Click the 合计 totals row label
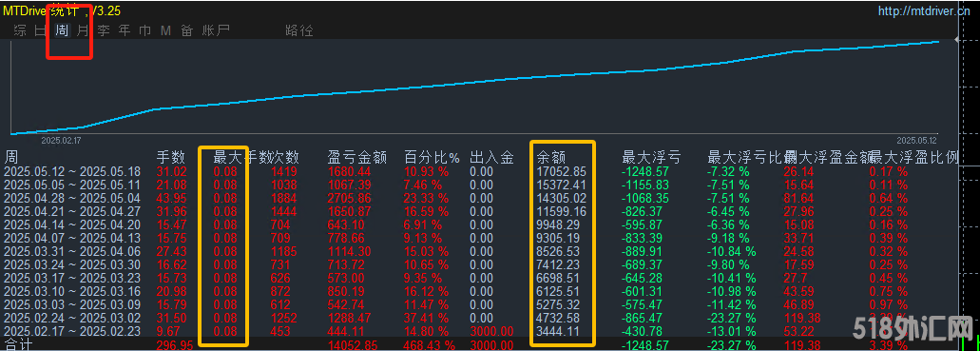This screenshot has height=351, width=980. click(17, 344)
